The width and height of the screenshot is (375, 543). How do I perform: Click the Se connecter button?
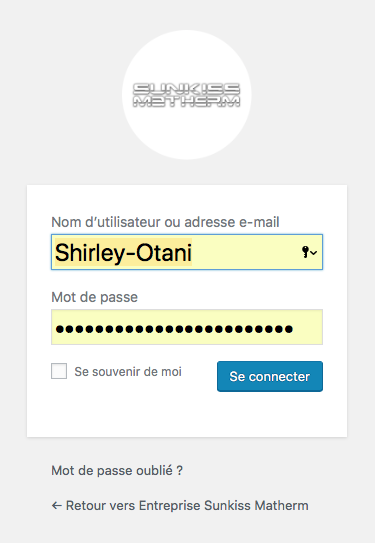[x=270, y=376]
